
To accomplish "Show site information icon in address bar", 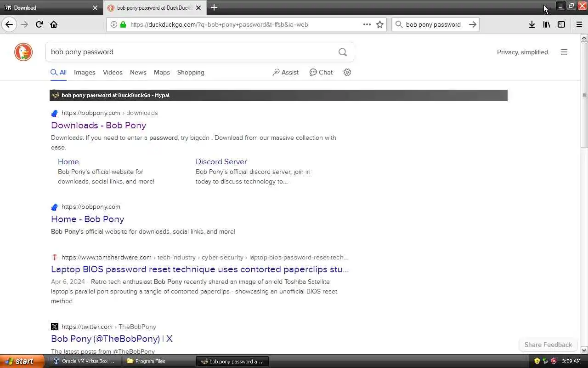I will pos(114,24).
